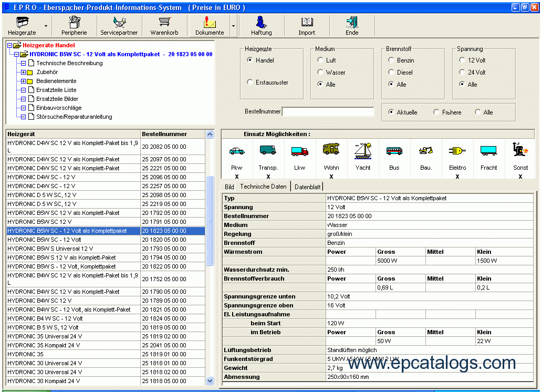Choose Diesel as Brennstoff

tap(391, 72)
